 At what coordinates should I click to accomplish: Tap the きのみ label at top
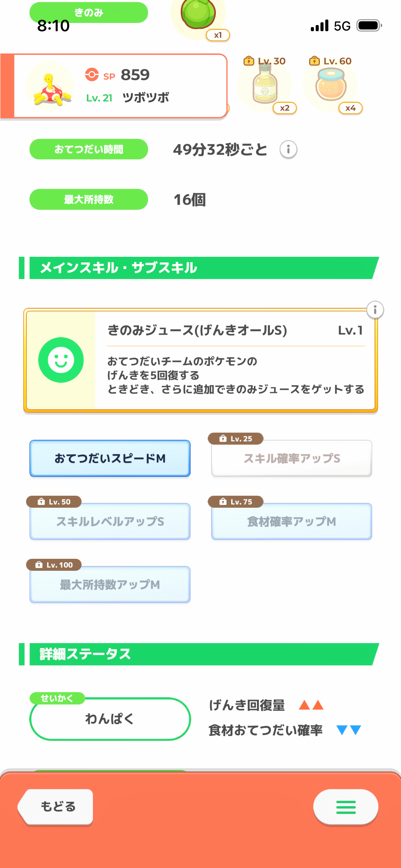click(89, 13)
